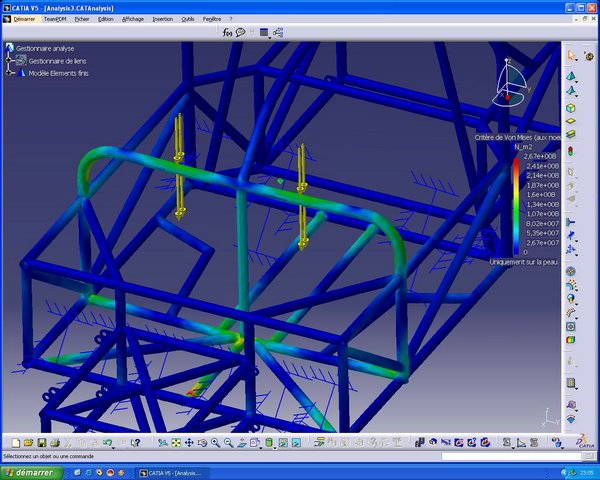This screenshot has width=600, height=480.
Task: Click the tree structure icon in top toolbar
Action: (x=278, y=33)
